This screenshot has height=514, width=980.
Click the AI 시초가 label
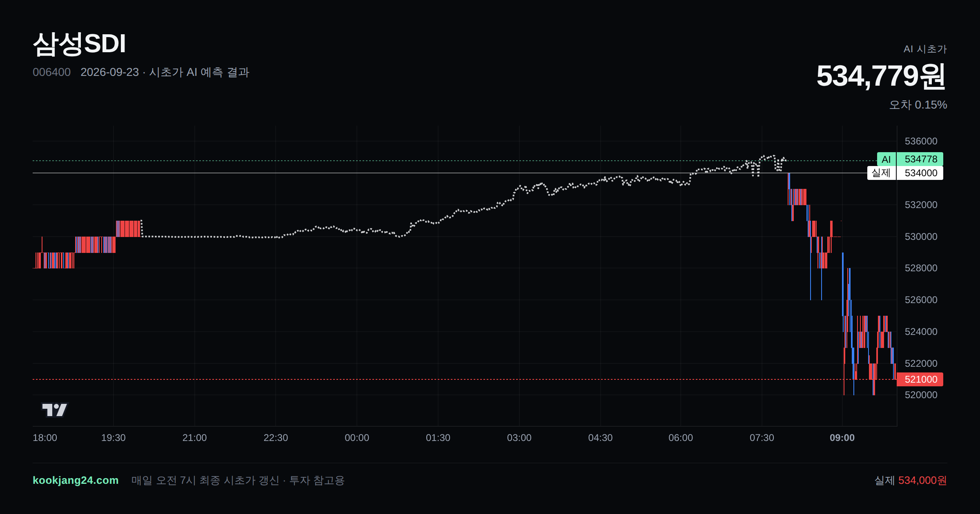coord(925,49)
